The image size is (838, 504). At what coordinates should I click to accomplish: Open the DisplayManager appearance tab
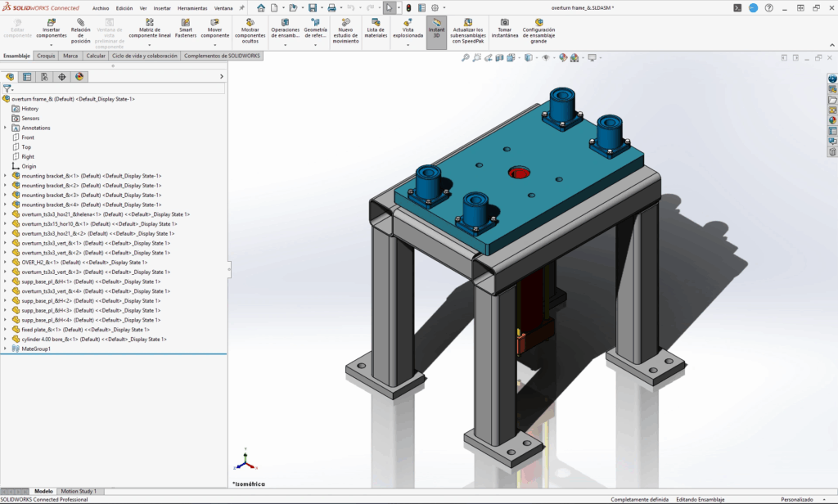79,77
